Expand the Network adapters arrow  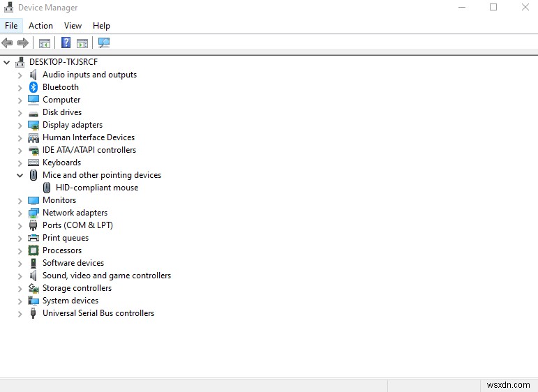(20, 213)
